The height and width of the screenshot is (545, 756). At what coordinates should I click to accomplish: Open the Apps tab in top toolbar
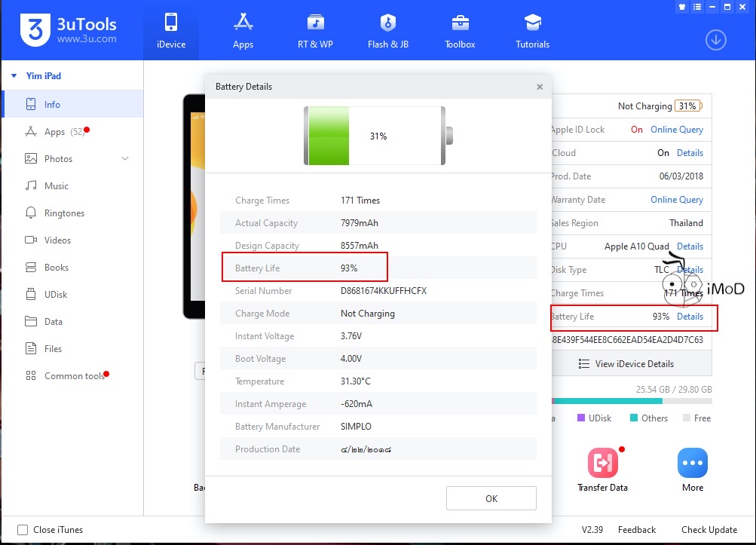click(x=243, y=30)
